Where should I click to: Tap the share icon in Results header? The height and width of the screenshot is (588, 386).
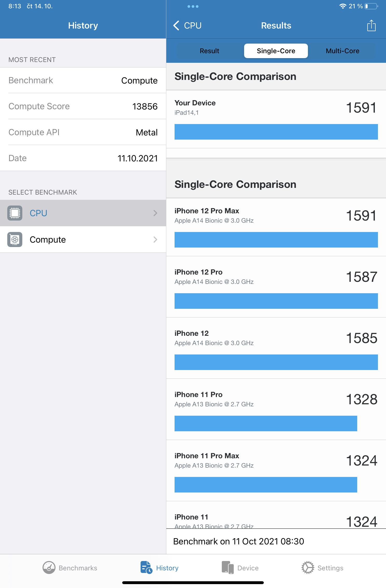click(371, 25)
